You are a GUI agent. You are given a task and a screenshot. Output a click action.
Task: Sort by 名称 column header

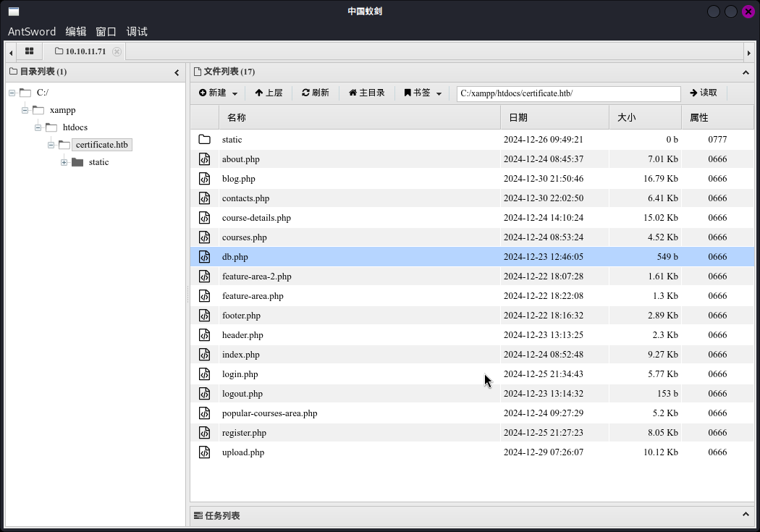coord(359,118)
